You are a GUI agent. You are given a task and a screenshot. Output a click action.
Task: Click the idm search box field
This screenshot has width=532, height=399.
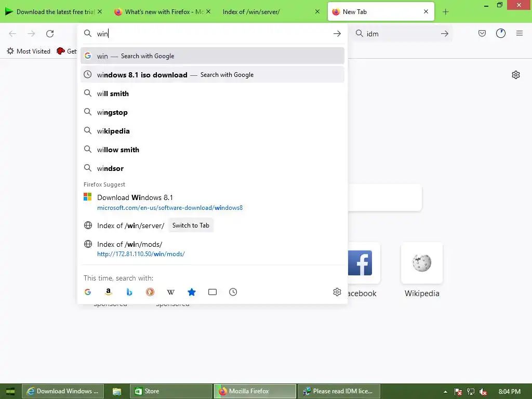(402, 34)
